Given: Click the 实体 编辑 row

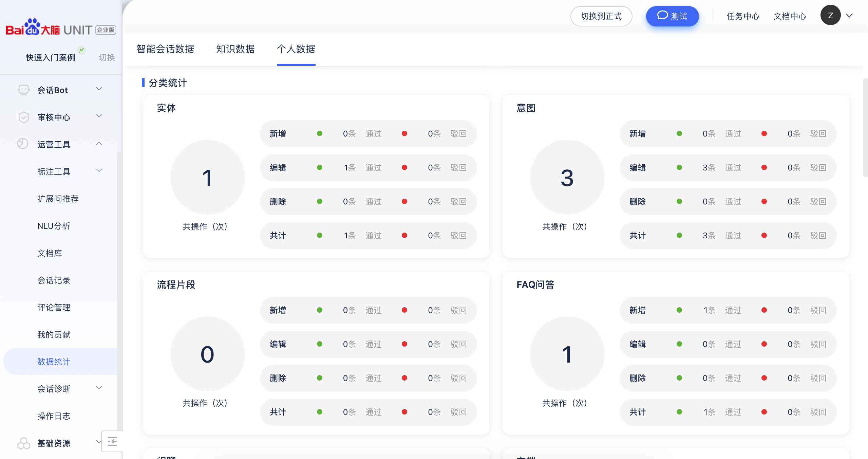Looking at the screenshot, I should (x=369, y=168).
